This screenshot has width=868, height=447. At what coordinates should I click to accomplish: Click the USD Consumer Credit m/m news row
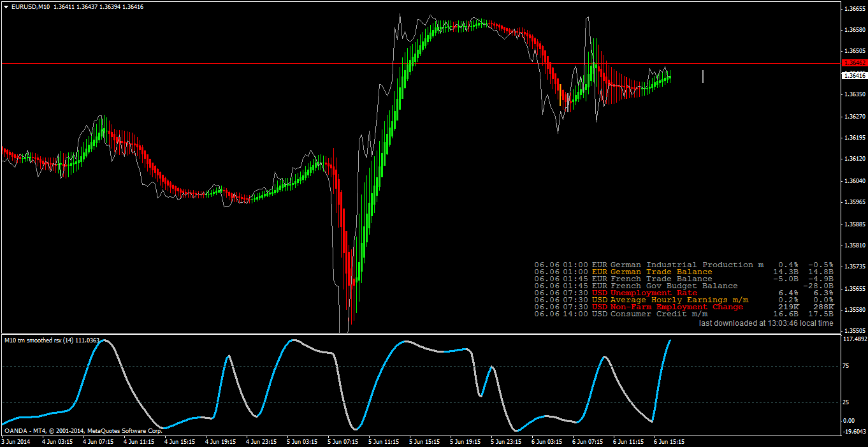[x=684, y=314]
